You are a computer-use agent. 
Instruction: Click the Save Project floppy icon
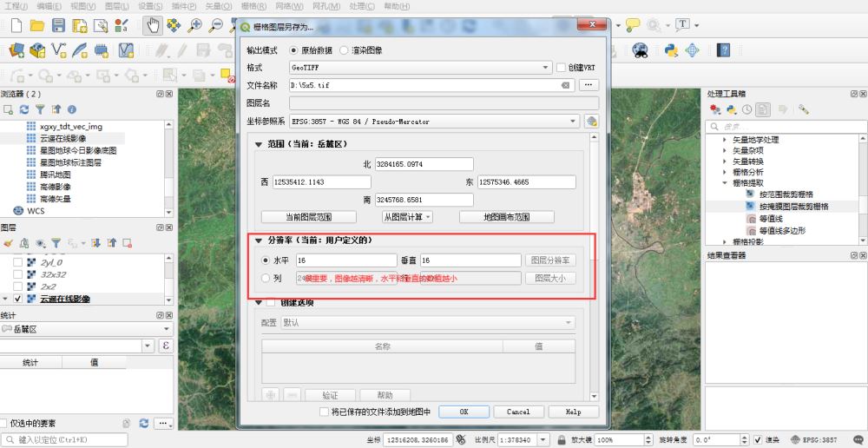coord(58,25)
